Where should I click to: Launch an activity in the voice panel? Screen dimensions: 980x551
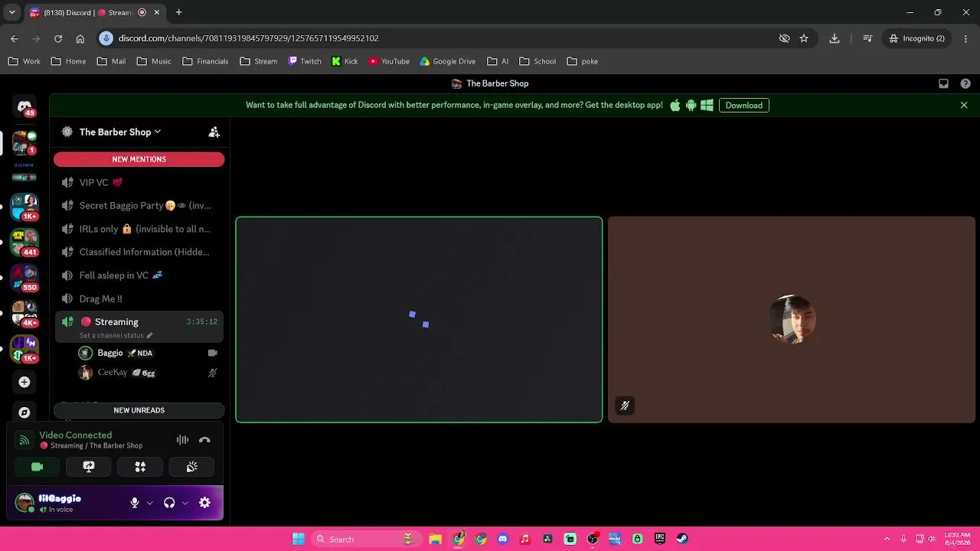point(140,467)
